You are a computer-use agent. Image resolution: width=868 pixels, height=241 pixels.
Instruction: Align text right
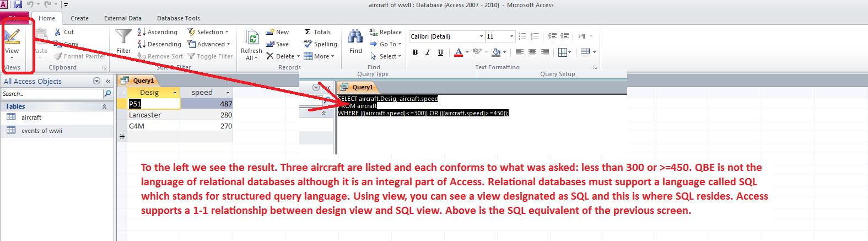545,52
